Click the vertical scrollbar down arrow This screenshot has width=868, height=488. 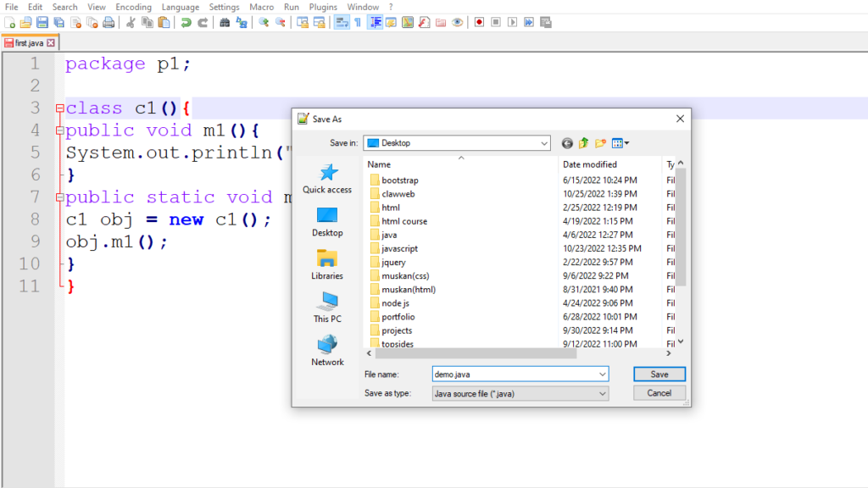tap(681, 342)
